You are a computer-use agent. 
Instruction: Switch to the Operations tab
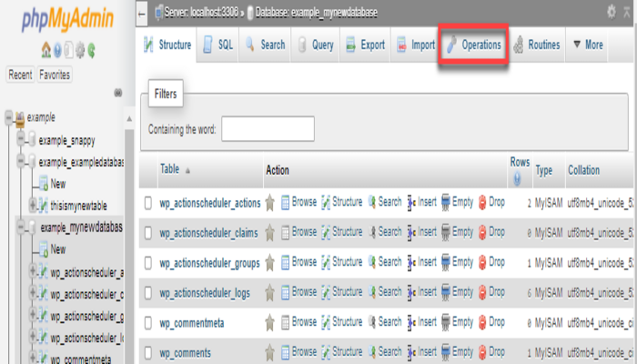point(472,44)
